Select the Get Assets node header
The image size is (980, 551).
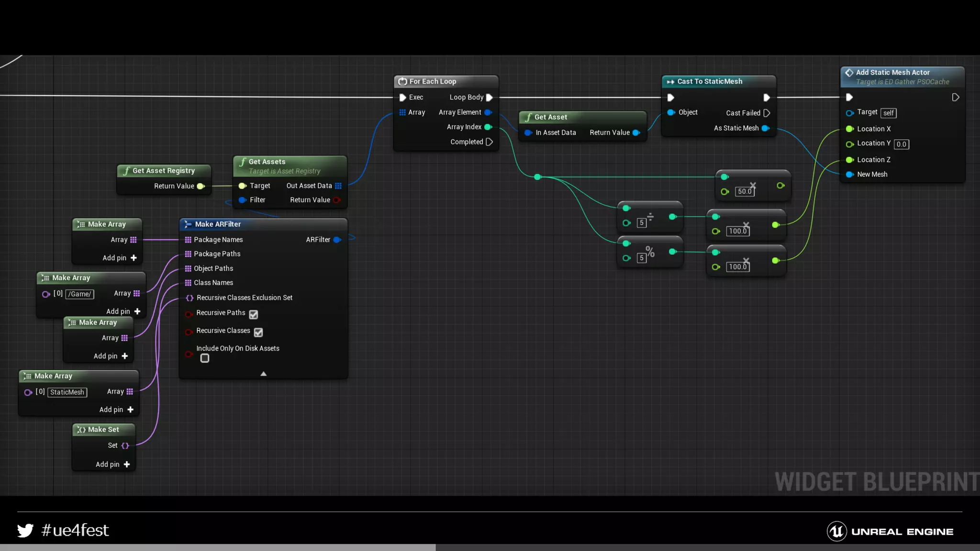tap(267, 162)
